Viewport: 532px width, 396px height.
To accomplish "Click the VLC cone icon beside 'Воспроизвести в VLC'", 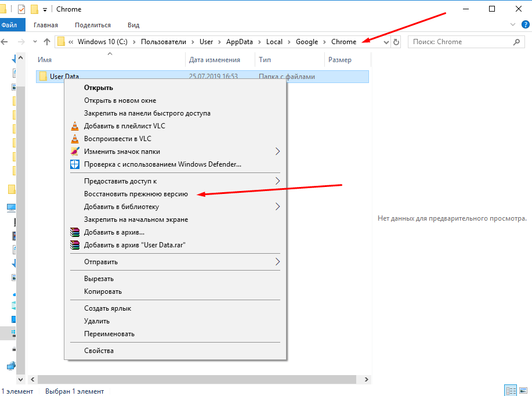I will pos(75,139).
